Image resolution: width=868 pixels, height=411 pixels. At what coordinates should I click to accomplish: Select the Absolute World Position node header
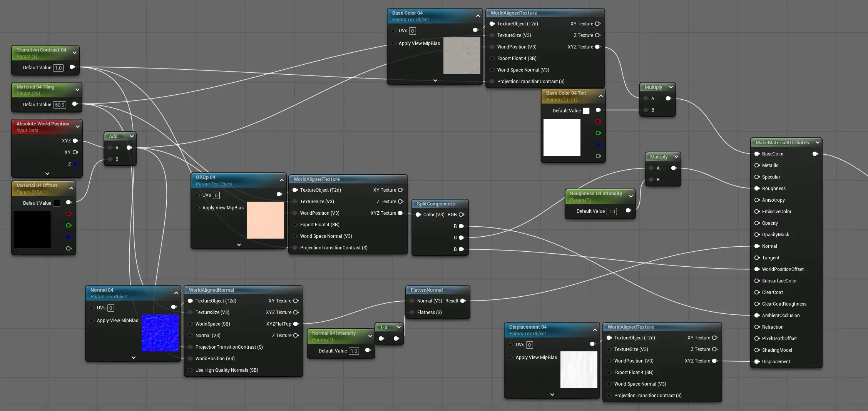tap(47, 127)
